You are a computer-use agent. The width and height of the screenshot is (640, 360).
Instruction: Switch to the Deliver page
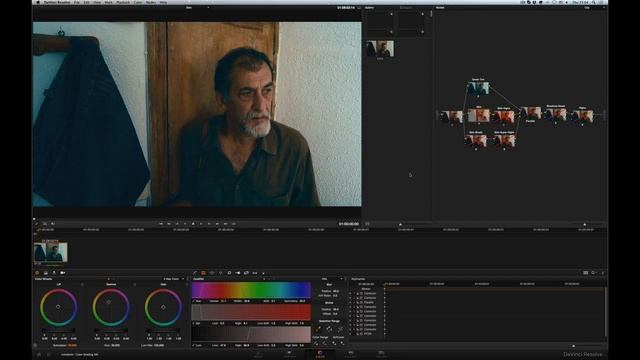click(x=381, y=354)
